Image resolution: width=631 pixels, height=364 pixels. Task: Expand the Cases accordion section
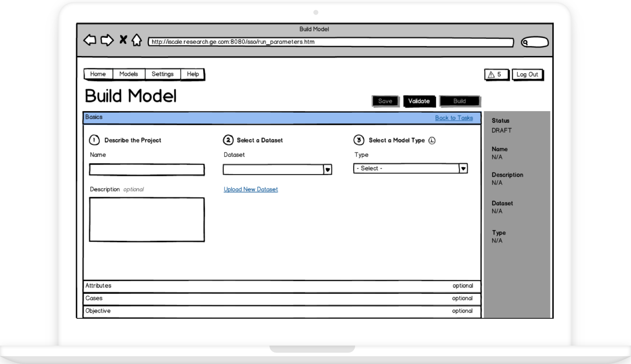pos(282,299)
